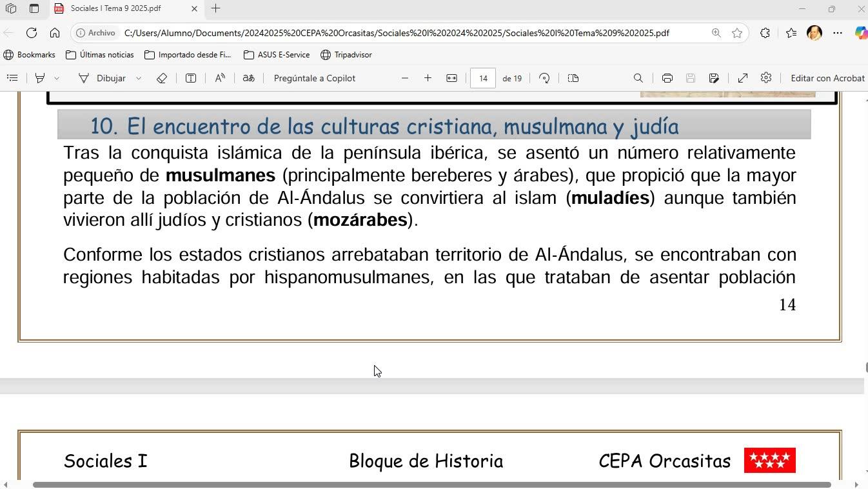Click Pregúntale a Copilot
This screenshot has width=868, height=489.
pos(315,78)
